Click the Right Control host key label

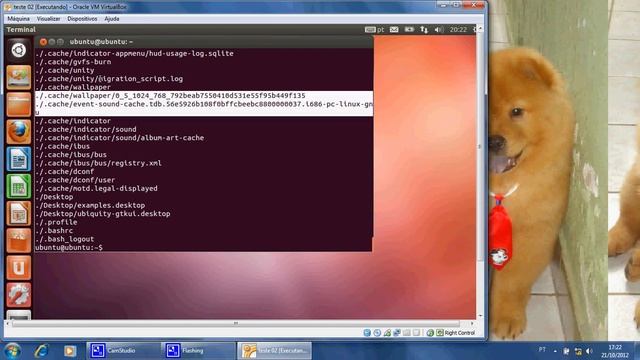tap(460, 333)
